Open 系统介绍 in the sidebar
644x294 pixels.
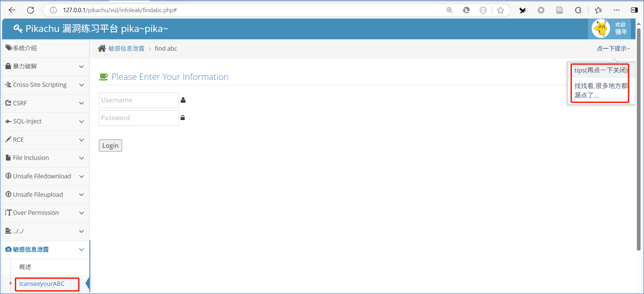click(x=46, y=48)
